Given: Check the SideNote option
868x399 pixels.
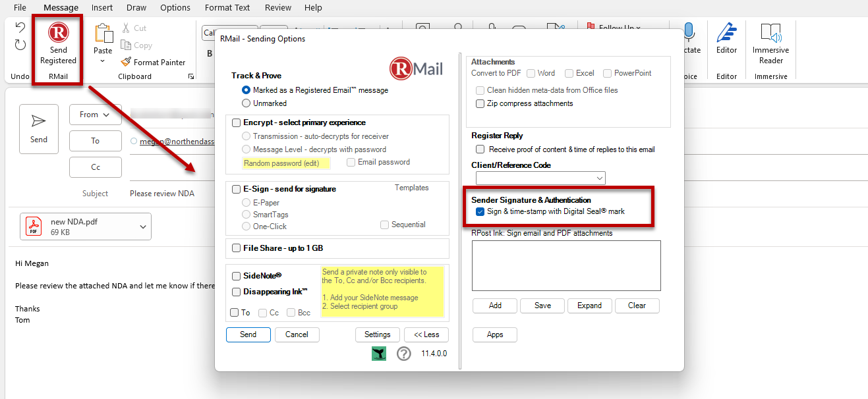Looking at the screenshot, I should point(237,276).
